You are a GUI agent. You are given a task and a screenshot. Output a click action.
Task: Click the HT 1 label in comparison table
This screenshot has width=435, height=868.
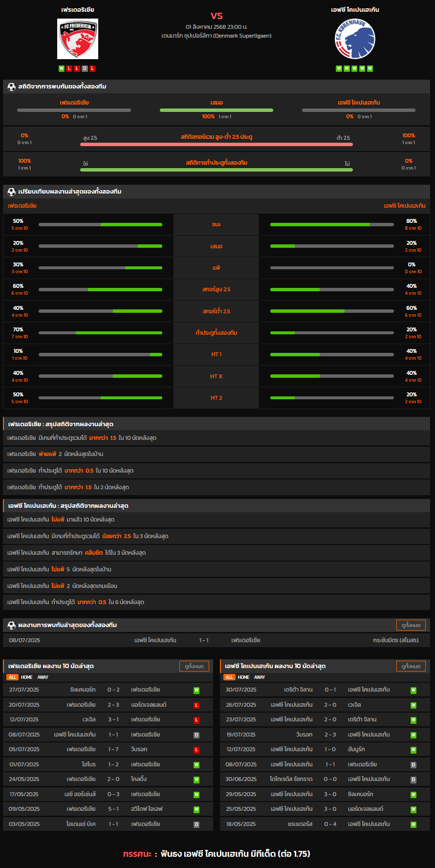(x=216, y=354)
